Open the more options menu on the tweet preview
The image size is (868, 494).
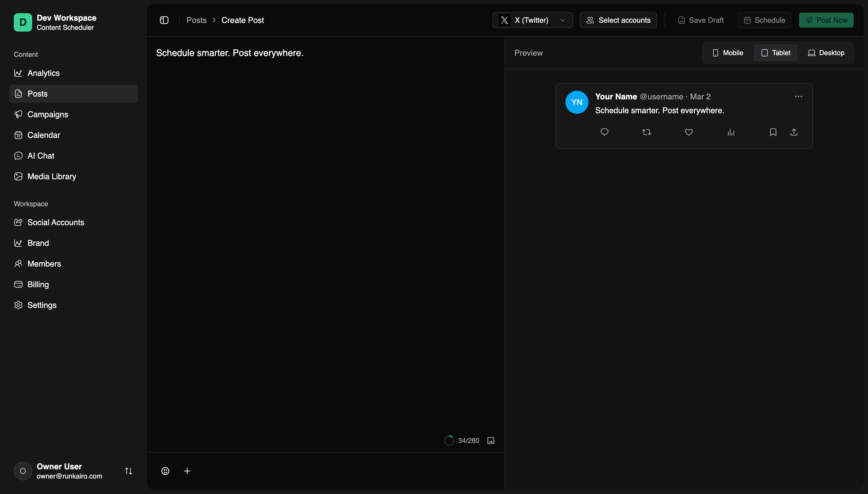click(x=798, y=96)
